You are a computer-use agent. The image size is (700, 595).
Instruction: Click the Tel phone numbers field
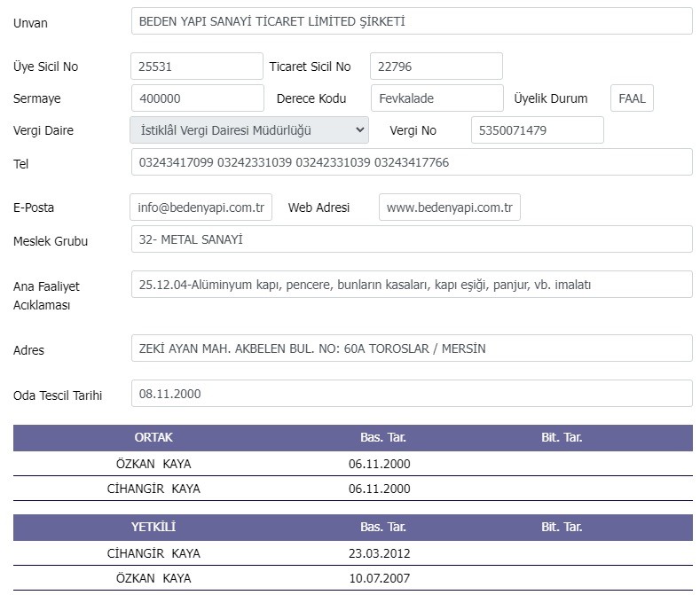(x=412, y=162)
